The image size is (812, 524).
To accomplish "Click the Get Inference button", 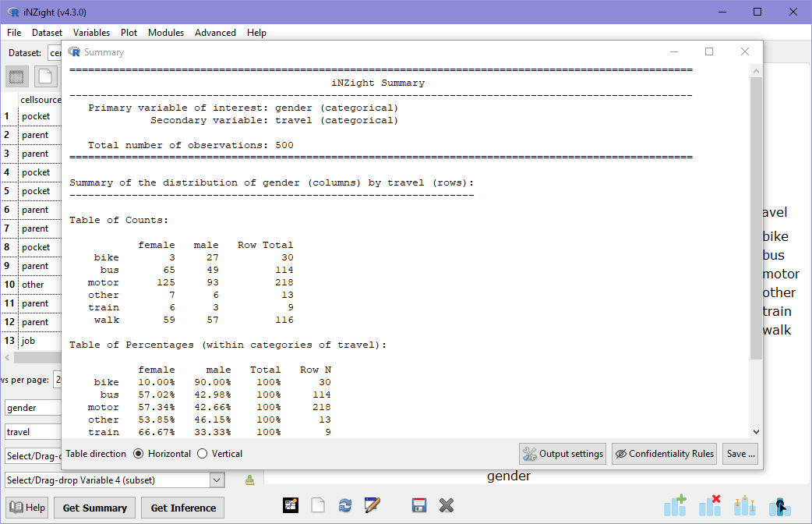I will pyautogui.click(x=183, y=508).
